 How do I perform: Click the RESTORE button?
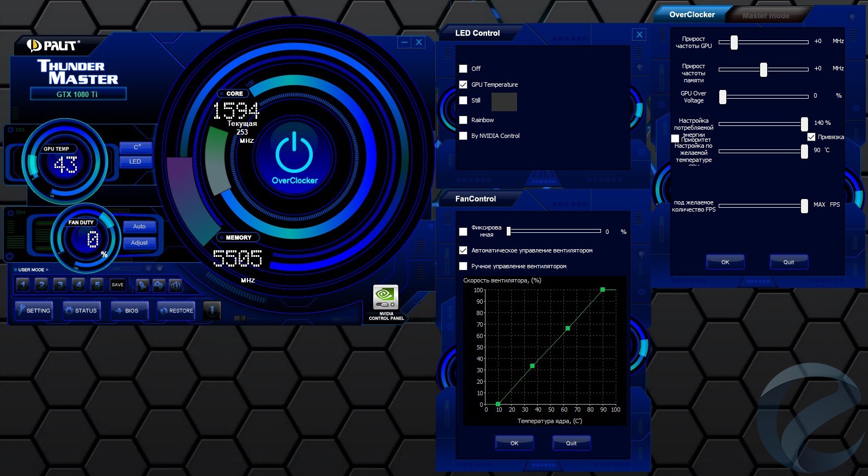pyautogui.click(x=176, y=310)
